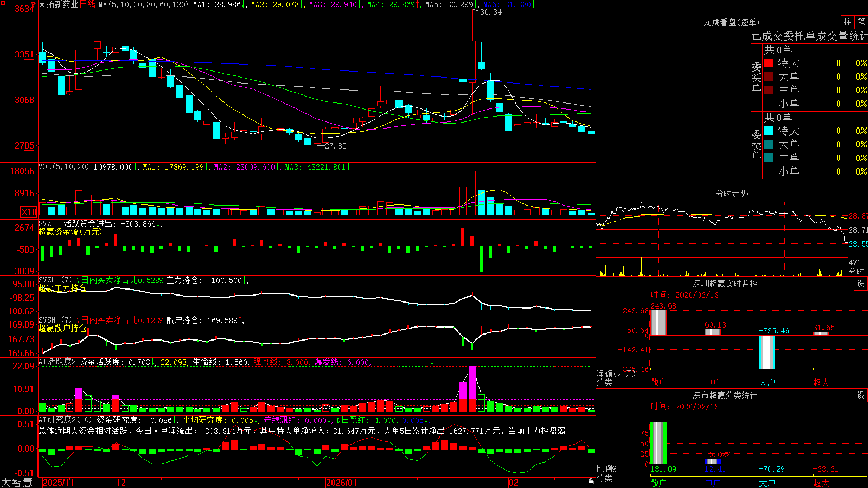This screenshot has height=488, width=868.
Task: Open 设 settings for 深圳超赢实时监控
Action: click(861, 284)
